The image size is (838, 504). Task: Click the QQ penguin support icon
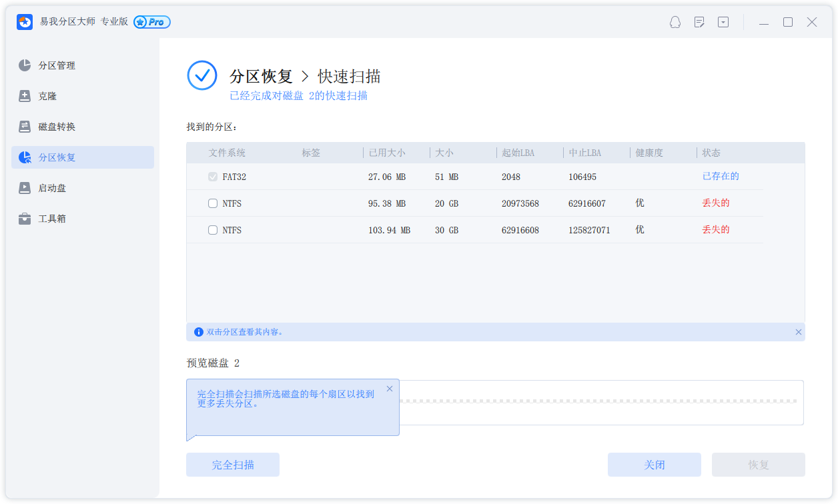(675, 22)
